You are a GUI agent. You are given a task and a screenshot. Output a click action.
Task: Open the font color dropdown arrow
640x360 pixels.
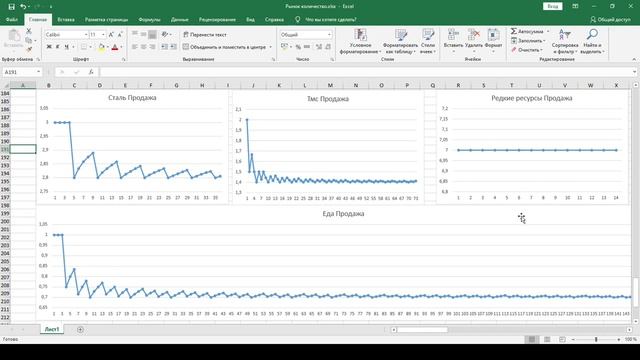(x=121, y=47)
